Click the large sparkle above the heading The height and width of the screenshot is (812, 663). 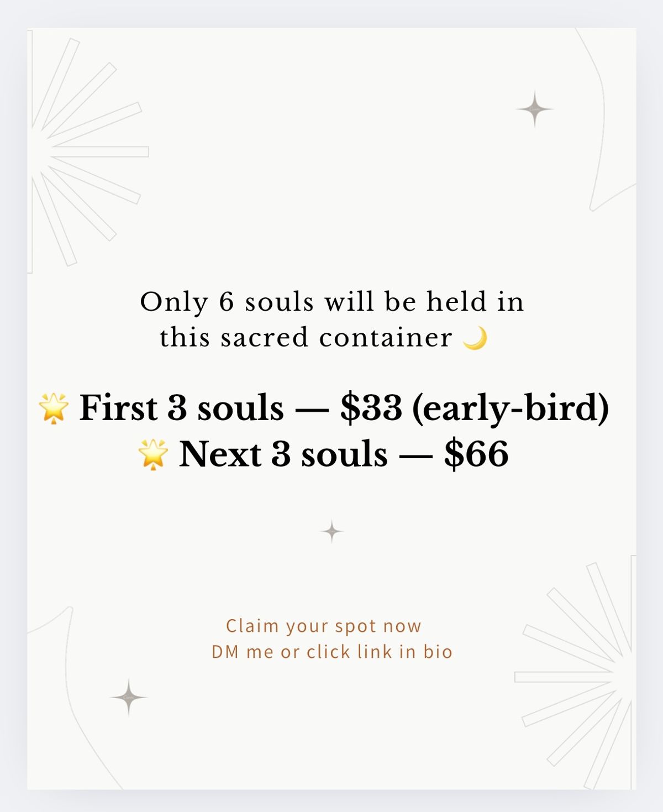click(x=534, y=109)
